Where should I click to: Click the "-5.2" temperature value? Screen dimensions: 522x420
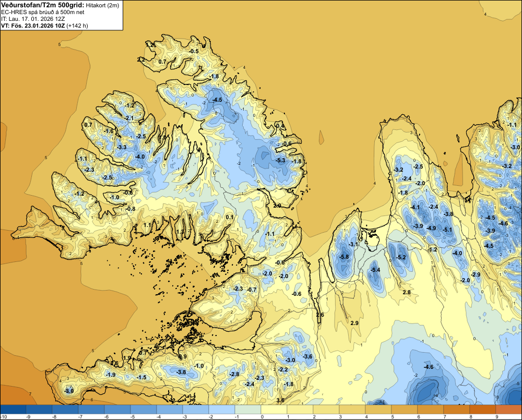tap(401, 257)
